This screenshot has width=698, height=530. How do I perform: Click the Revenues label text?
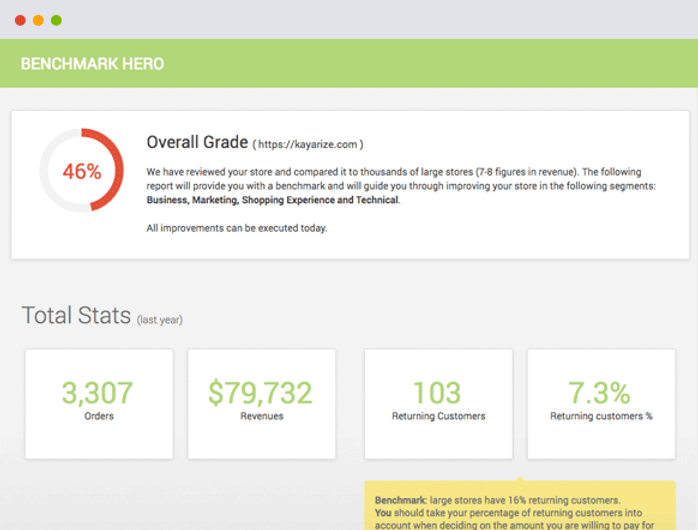[262, 416]
